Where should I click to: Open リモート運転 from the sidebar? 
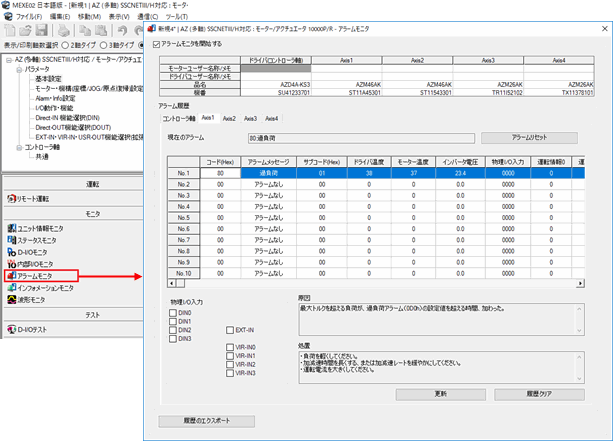pyautogui.click(x=42, y=201)
